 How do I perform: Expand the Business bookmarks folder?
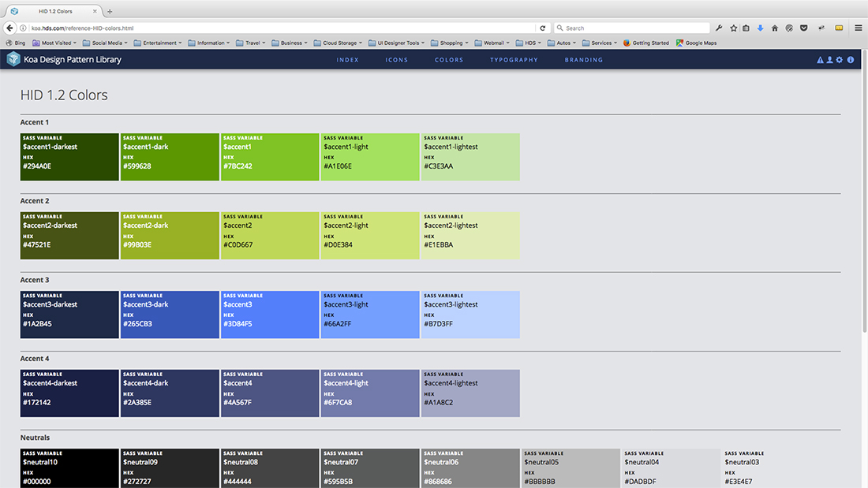pos(289,43)
